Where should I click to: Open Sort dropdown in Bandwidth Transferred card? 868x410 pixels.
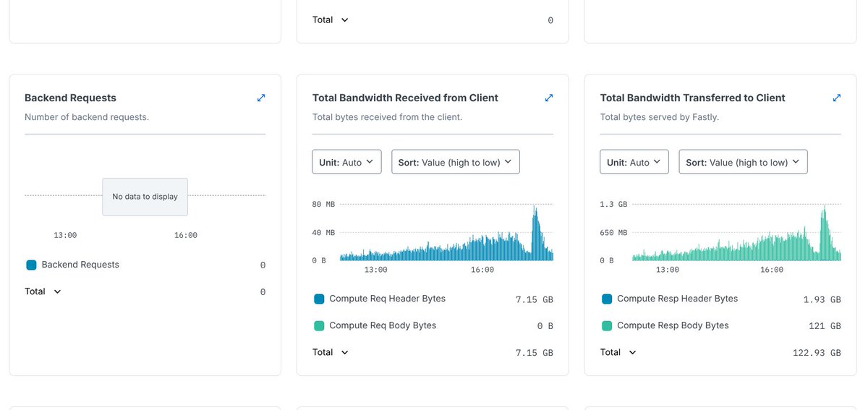(743, 162)
